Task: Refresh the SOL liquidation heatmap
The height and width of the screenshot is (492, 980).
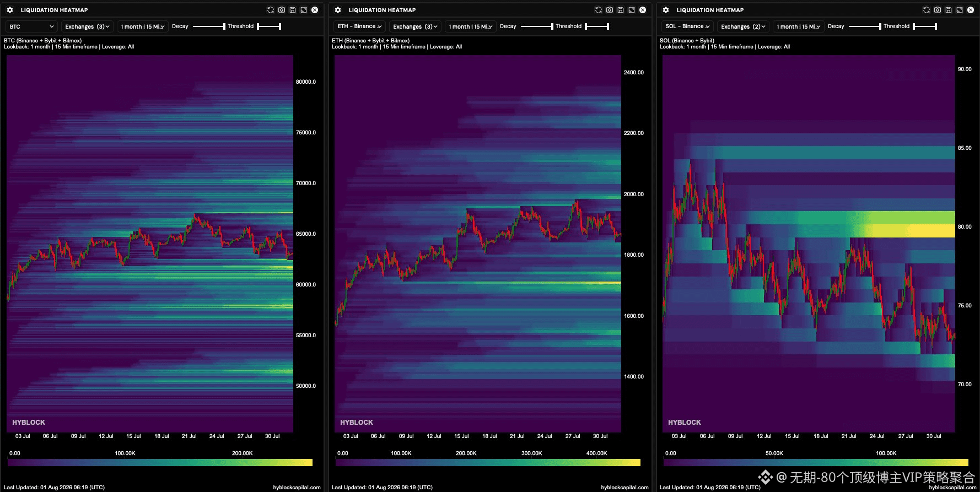Action: [927, 10]
